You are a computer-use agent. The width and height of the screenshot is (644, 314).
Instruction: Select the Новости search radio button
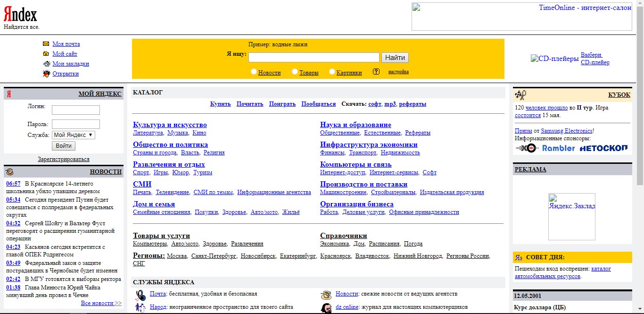(254, 71)
